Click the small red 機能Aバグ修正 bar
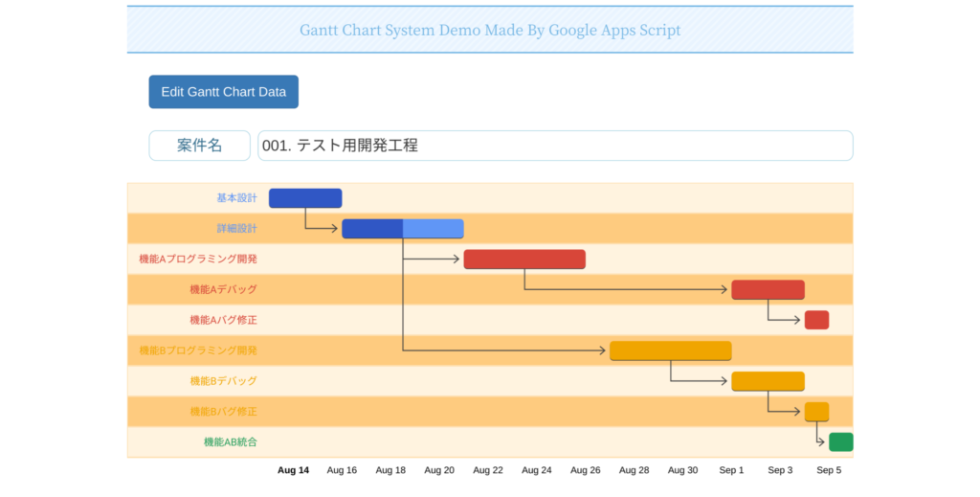Screen dimensions: 980x497 [x=816, y=320]
